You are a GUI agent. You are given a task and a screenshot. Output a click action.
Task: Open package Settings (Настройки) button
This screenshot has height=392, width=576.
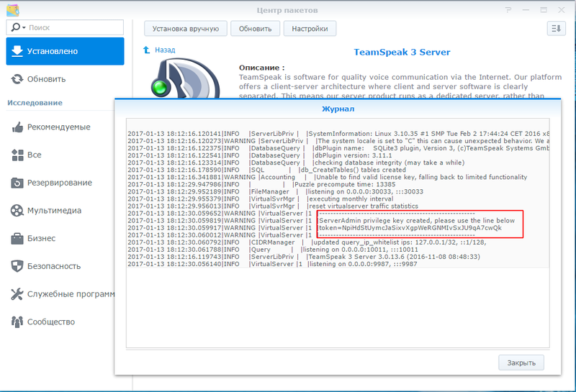[x=310, y=28]
